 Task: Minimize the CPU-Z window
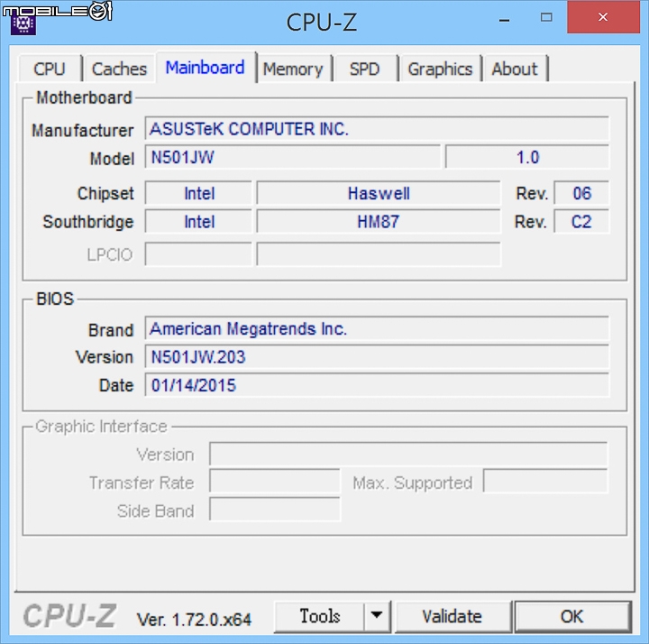click(x=504, y=19)
